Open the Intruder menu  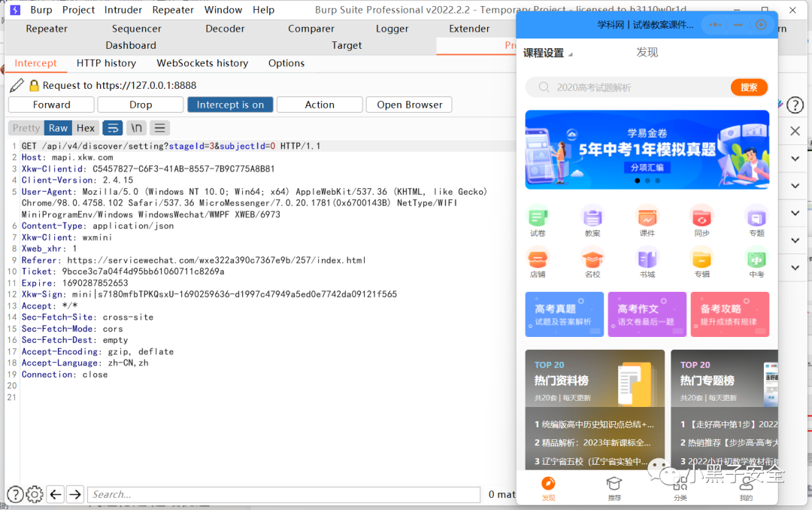(x=123, y=10)
